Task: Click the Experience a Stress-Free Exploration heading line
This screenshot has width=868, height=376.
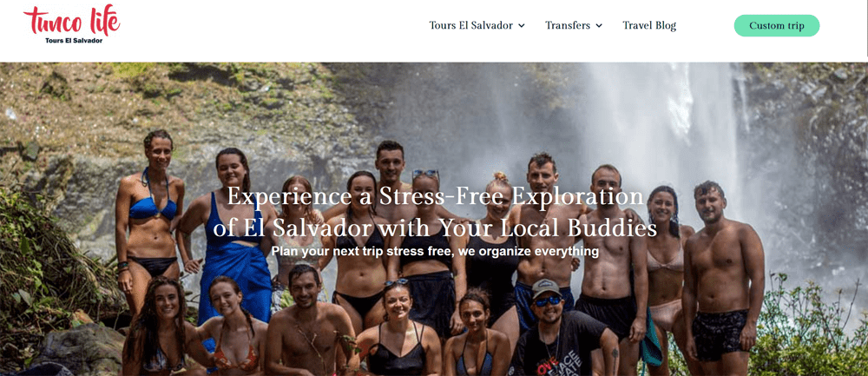Action: coord(435,197)
